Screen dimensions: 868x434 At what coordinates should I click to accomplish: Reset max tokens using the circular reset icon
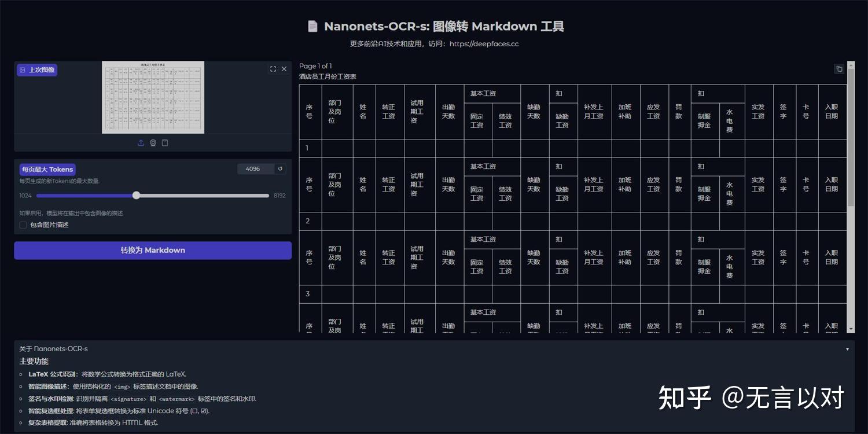tap(280, 168)
